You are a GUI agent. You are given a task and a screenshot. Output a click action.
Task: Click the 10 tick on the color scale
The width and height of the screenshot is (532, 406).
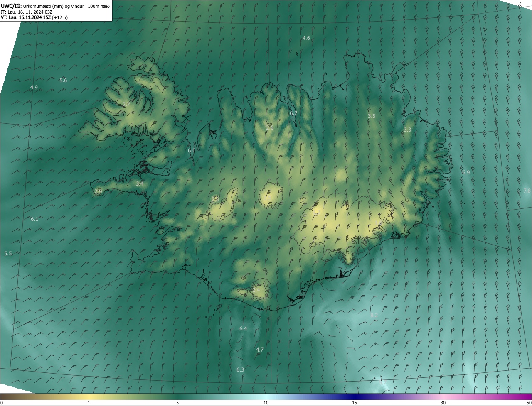pos(266,403)
